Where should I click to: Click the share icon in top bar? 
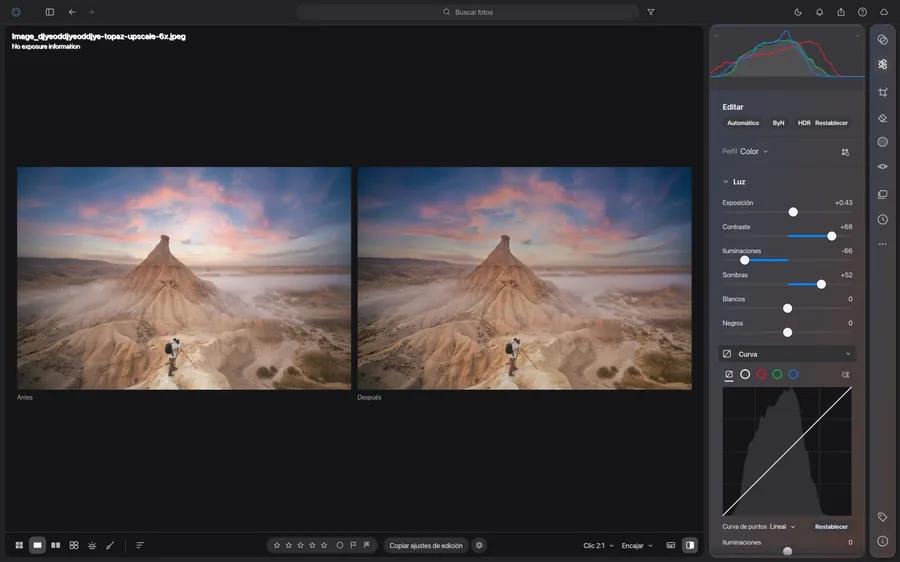(x=841, y=12)
